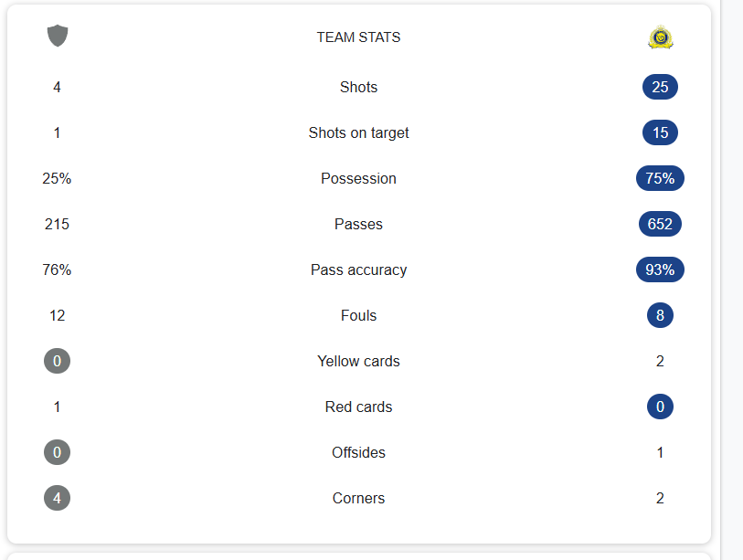
Task: Select the gray 4 corners badge
Action: [x=57, y=498]
